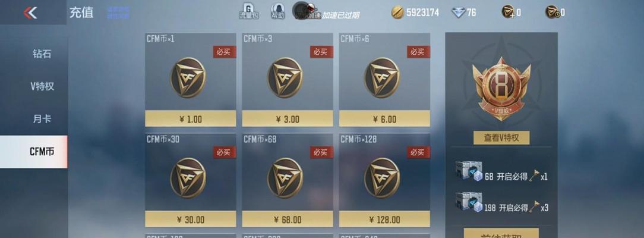Screen dimensions: 644x238
Task: Buy CFM币×3 for ¥3.00
Action: tap(288, 119)
